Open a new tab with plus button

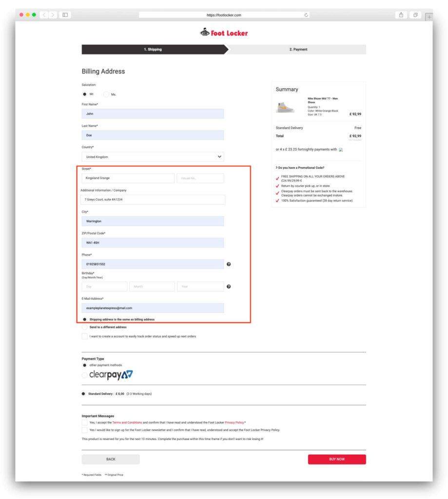click(x=429, y=17)
